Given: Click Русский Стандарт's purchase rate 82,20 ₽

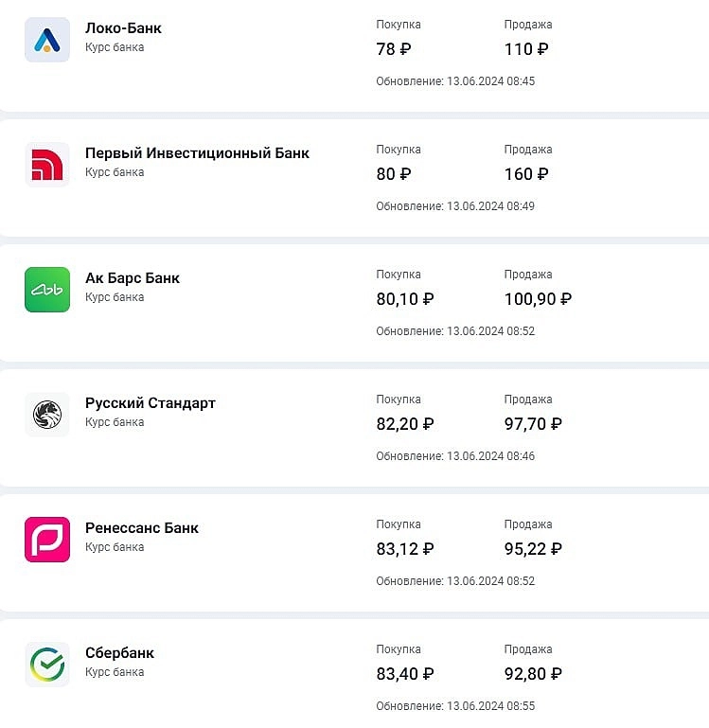Looking at the screenshot, I should [405, 424].
